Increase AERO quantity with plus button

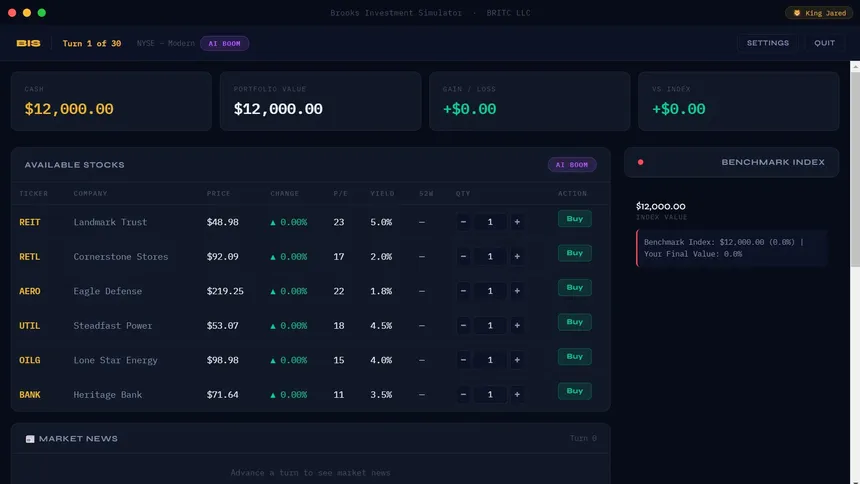[x=517, y=291]
